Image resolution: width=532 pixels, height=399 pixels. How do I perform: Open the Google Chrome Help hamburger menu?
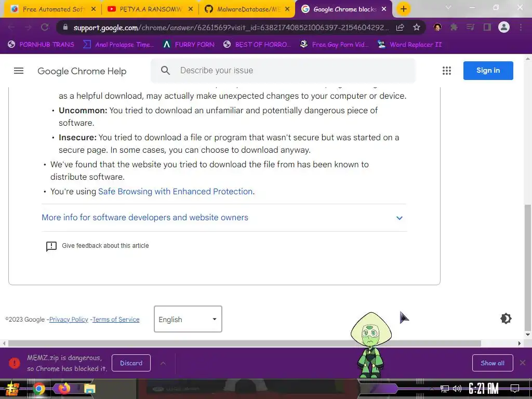point(19,71)
